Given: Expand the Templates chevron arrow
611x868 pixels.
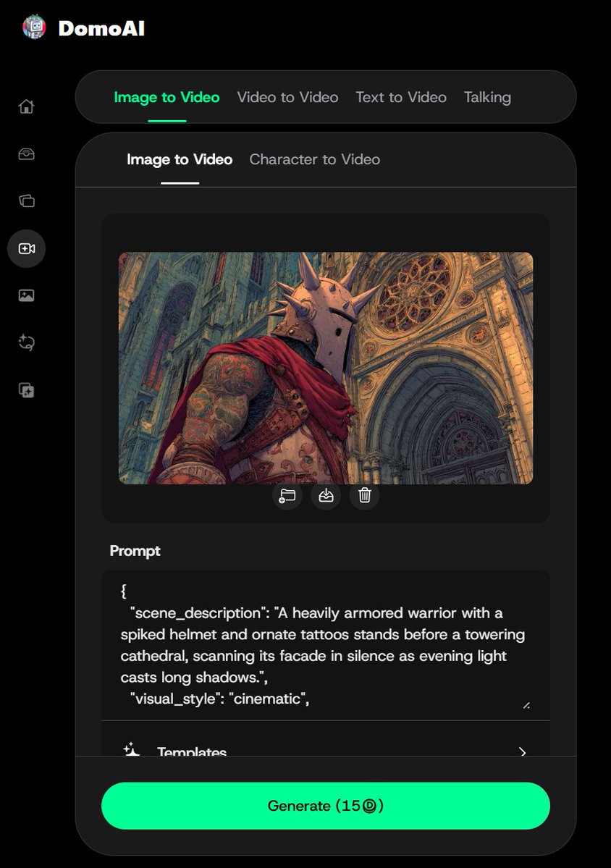Looking at the screenshot, I should (x=523, y=751).
